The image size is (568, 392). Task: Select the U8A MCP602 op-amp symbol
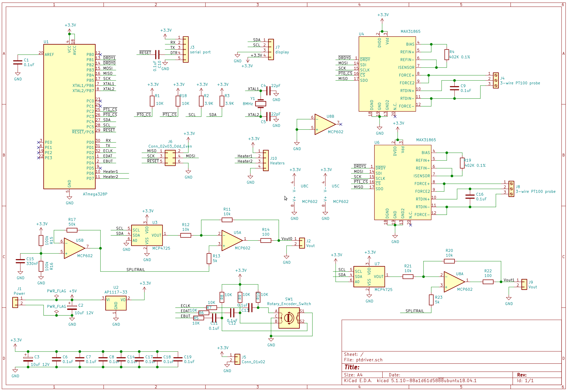(454, 282)
